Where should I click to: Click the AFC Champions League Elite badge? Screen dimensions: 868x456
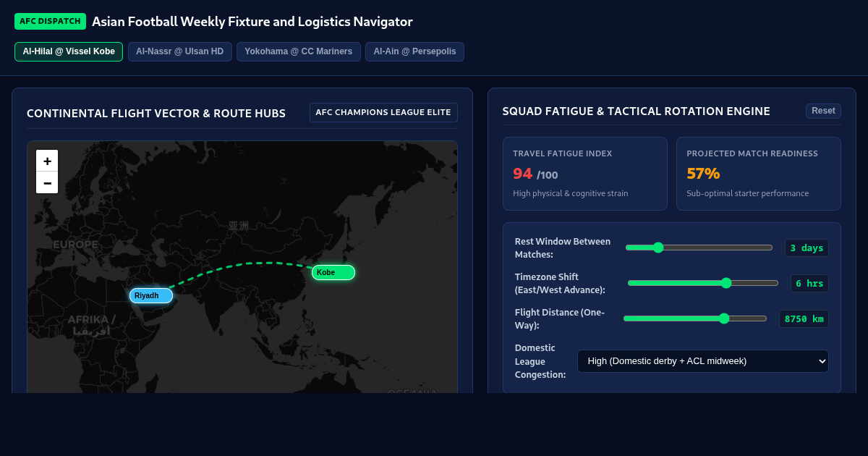click(x=383, y=112)
